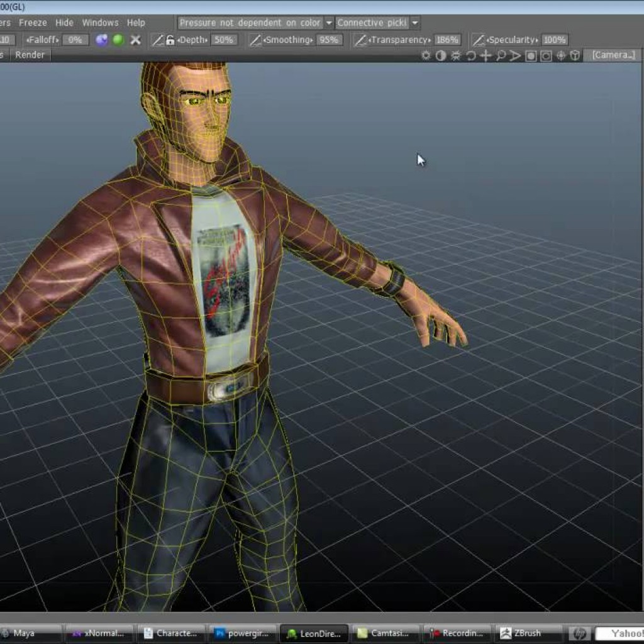The height and width of the screenshot is (644, 644).
Task: Open the Camera dropdown menu
Action: pyautogui.click(x=613, y=55)
